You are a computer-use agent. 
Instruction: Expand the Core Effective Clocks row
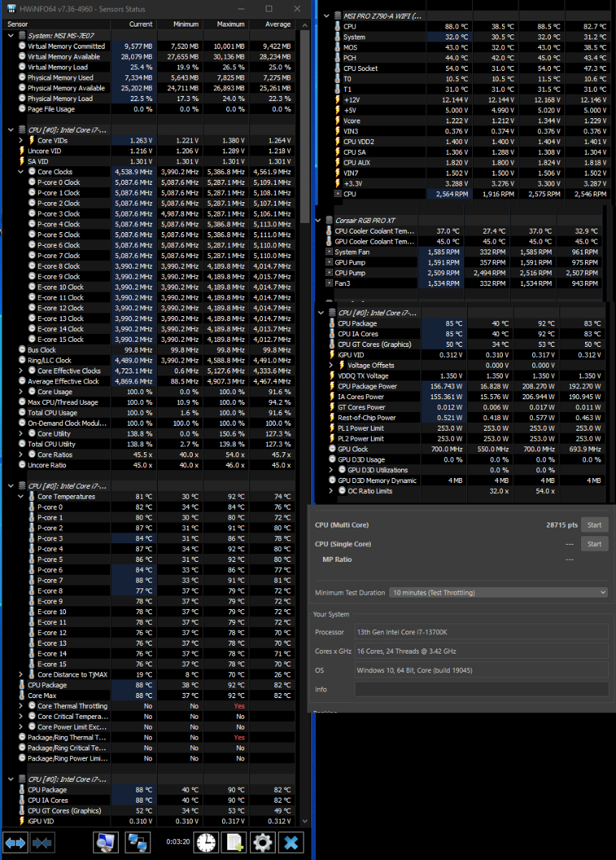[21, 371]
